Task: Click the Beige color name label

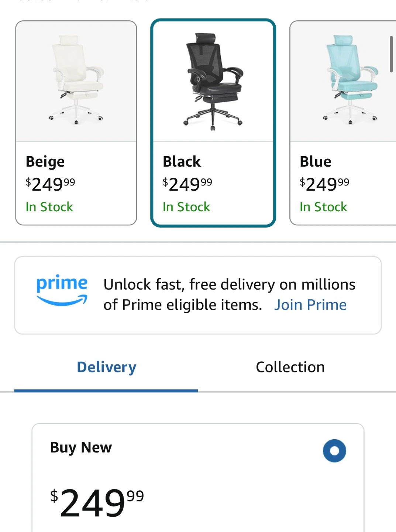Action: click(45, 162)
